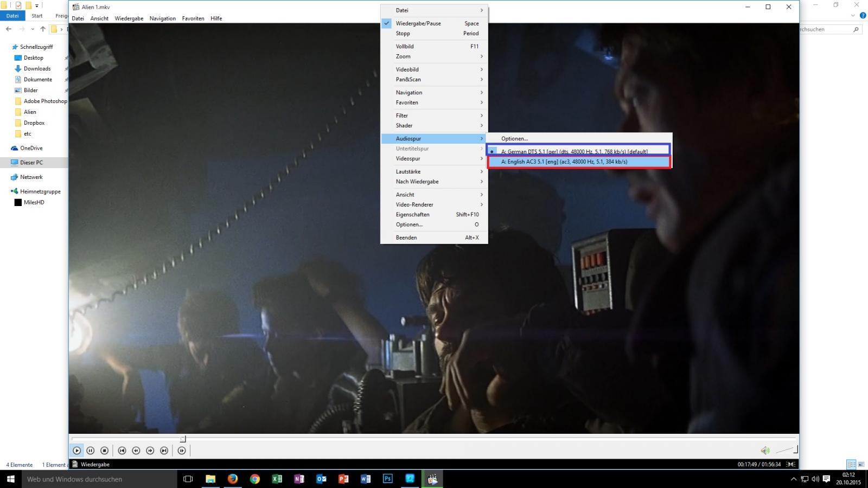Click the fast-forward (increase speed) icon
This screenshot has height=488, width=868.
(x=150, y=451)
